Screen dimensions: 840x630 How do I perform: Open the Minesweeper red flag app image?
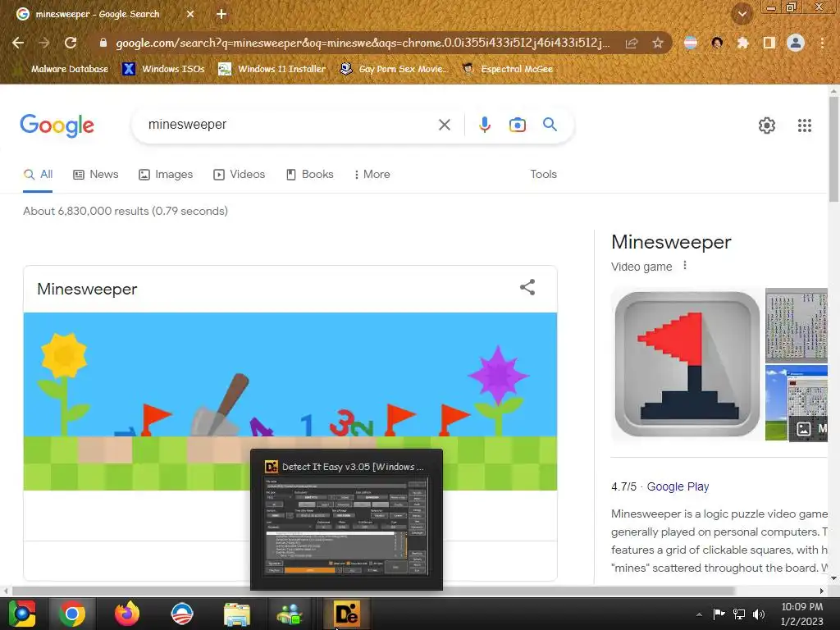687,364
